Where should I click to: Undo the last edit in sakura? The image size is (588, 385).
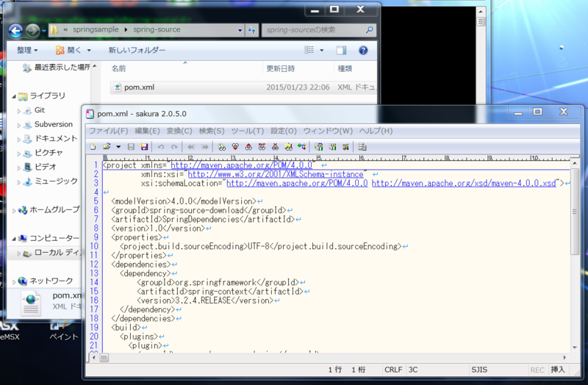point(161,146)
